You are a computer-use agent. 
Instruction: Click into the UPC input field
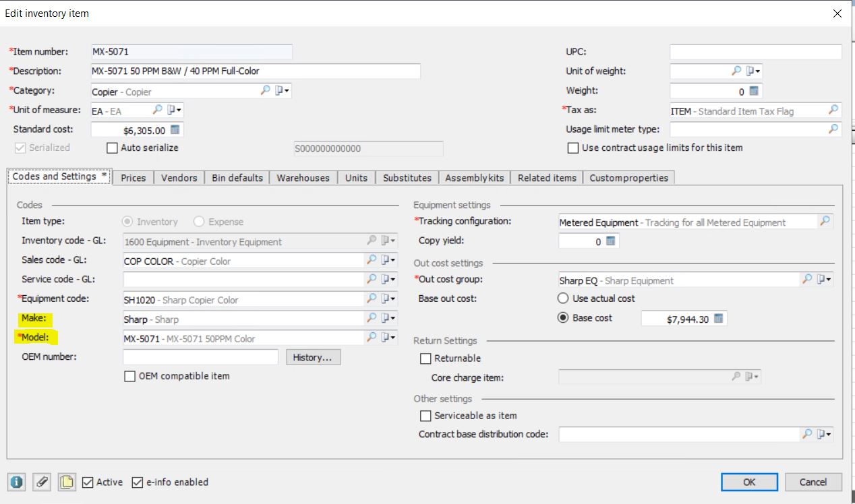pos(756,52)
